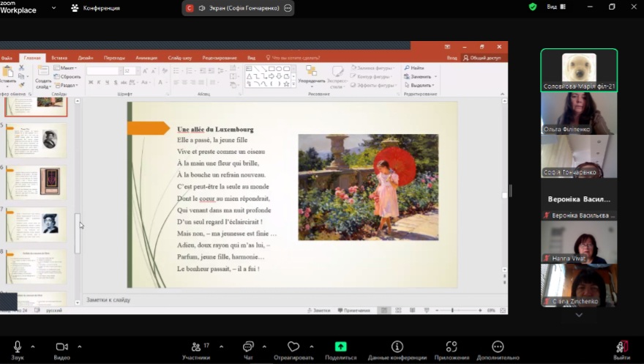This screenshot has width=644, height=364.
Task: Click zoom in plus button
Action: (480, 311)
